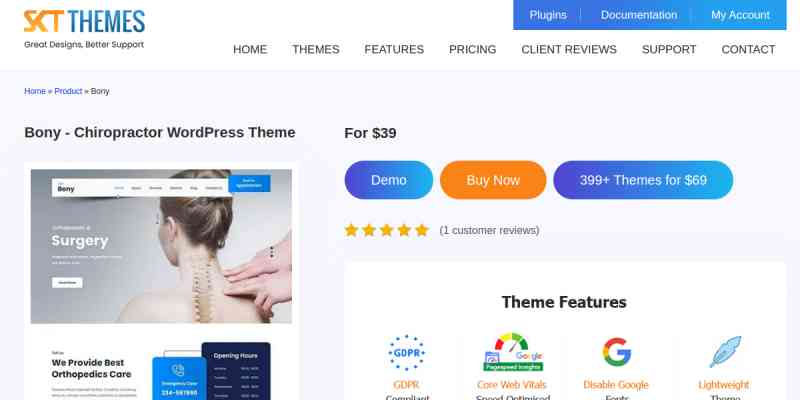The image size is (800, 400).
Task: Select PRICING in the navigation
Action: [x=472, y=49]
